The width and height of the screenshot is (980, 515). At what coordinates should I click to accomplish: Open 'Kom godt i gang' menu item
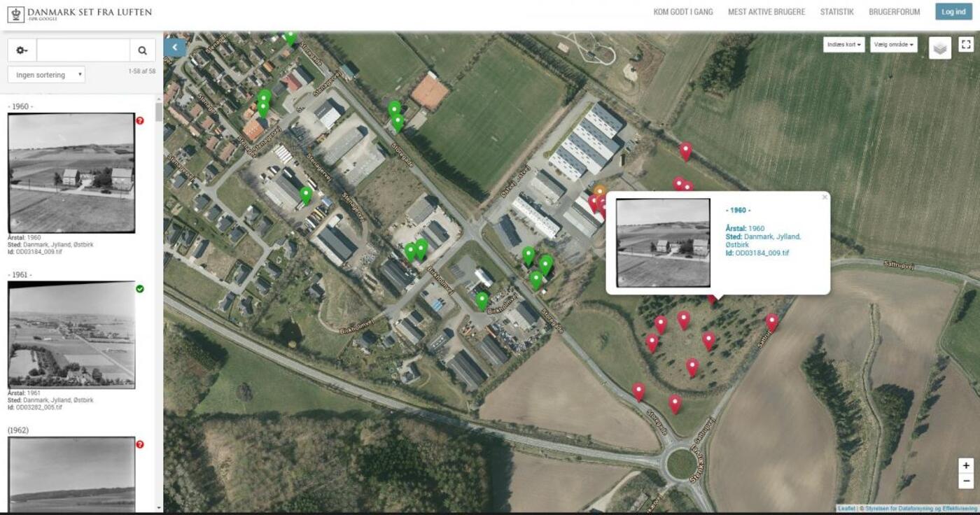682,12
